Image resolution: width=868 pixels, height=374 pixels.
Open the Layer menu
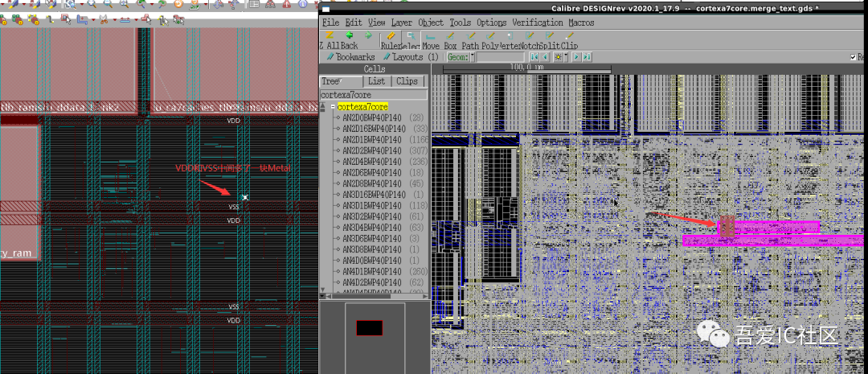click(x=401, y=23)
